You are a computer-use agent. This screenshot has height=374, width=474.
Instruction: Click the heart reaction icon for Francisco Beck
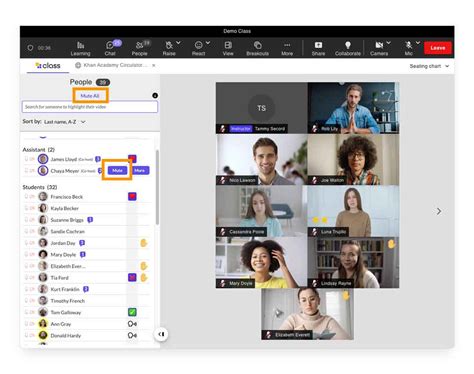(132, 196)
